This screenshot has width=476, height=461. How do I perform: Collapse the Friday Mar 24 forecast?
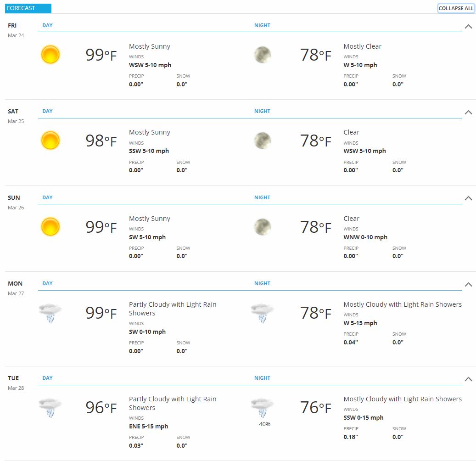468,27
